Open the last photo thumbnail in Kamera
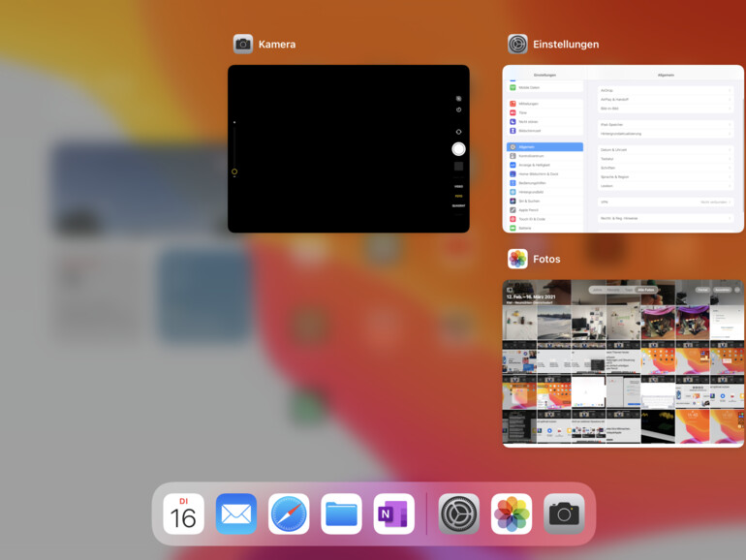The height and width of the screenshot is (560, 746). (458, 166)
